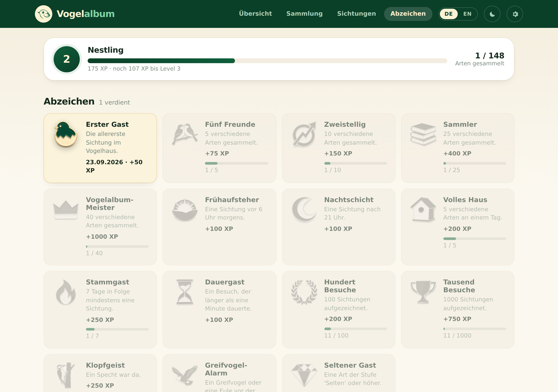Click the Nachtschicht crescent moon icon
Image resolution: width=558 pixels, height=392 pixels.
[304, 210]
